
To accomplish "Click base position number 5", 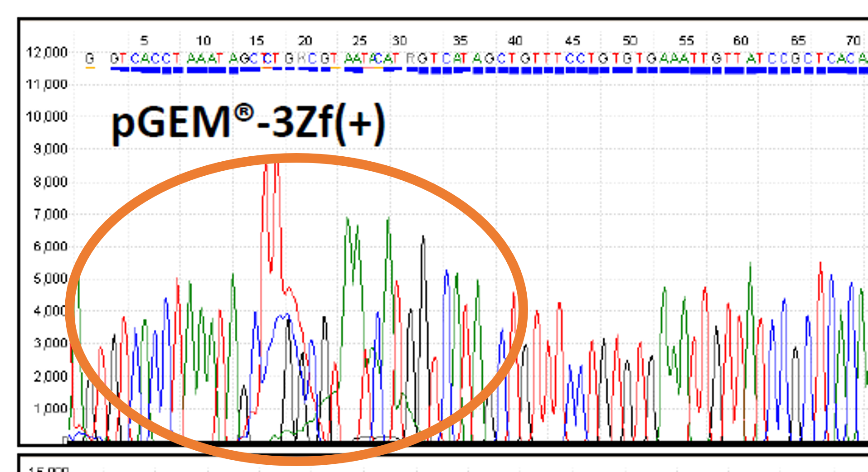I will (x=144, y=41).
